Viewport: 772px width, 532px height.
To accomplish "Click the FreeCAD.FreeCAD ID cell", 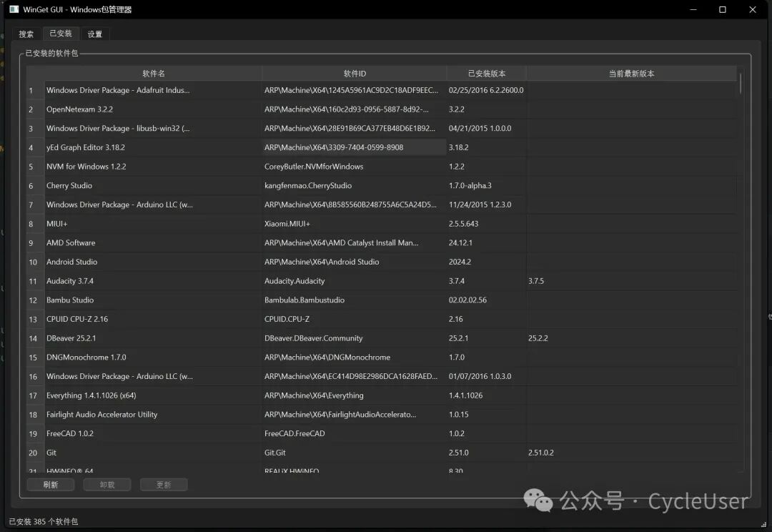I will [x=355, y=433].
